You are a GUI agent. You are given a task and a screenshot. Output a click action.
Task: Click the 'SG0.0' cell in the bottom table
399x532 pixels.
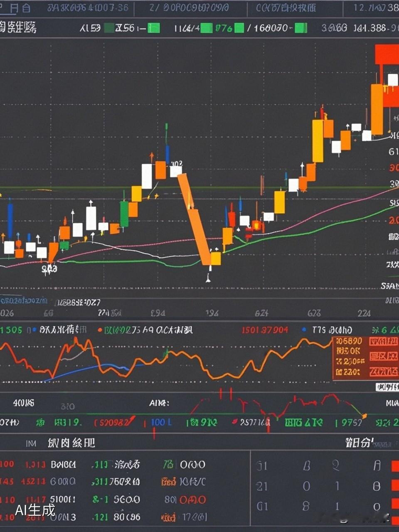(127, 499)
